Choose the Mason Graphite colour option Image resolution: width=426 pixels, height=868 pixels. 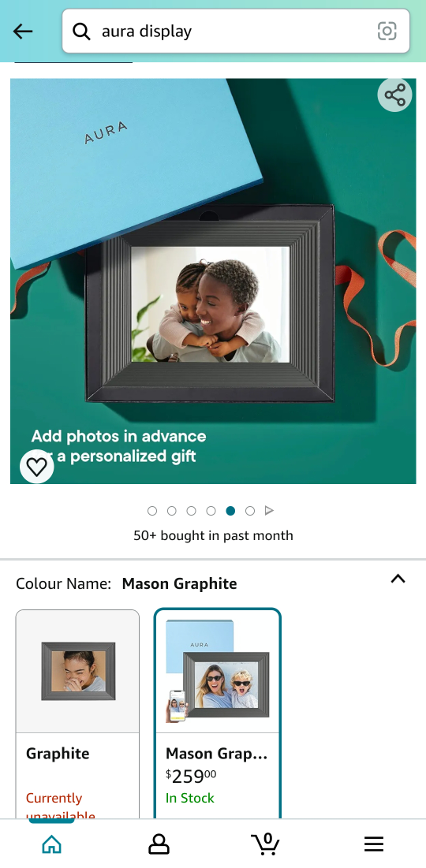coord(218,714)
